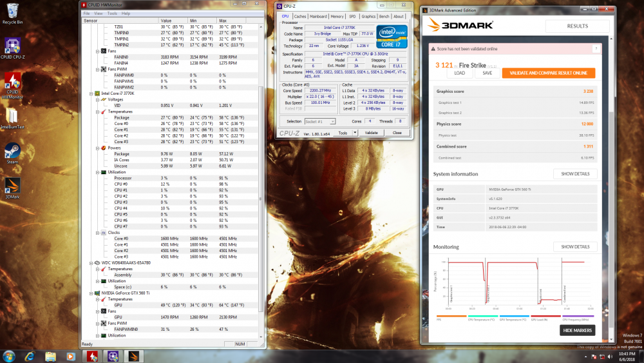Toggle the CPU Temperature series in the legend
Screen dimensions: 644x363
[x=482, y=317]
